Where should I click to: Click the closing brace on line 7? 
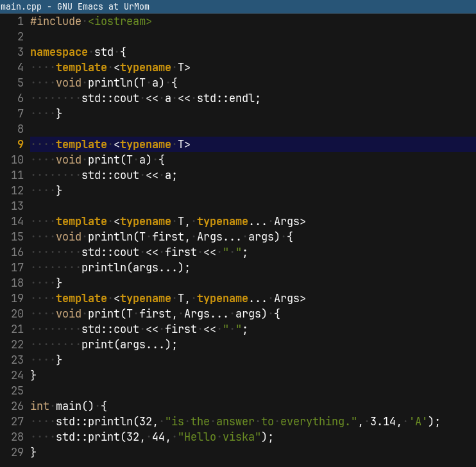click(59, 114)
